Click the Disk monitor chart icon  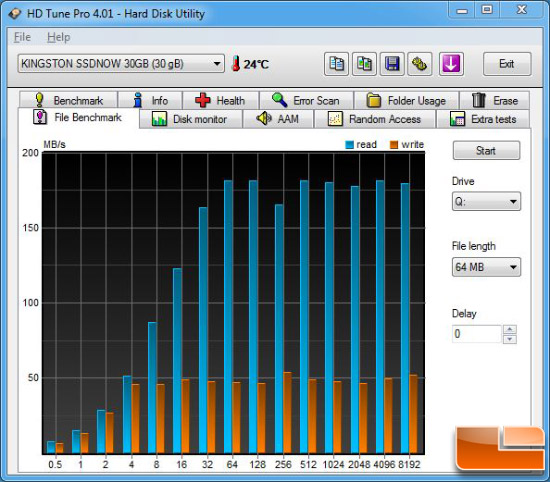pos(159,119)
